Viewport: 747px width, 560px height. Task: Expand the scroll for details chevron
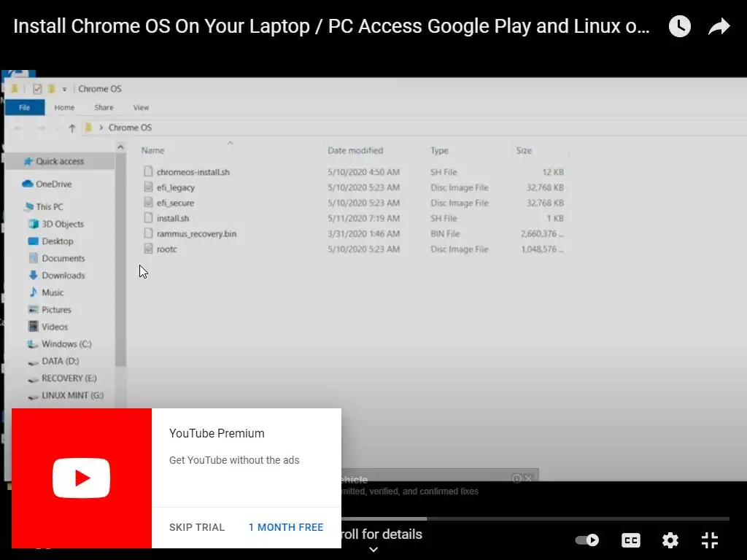point(374,550)
